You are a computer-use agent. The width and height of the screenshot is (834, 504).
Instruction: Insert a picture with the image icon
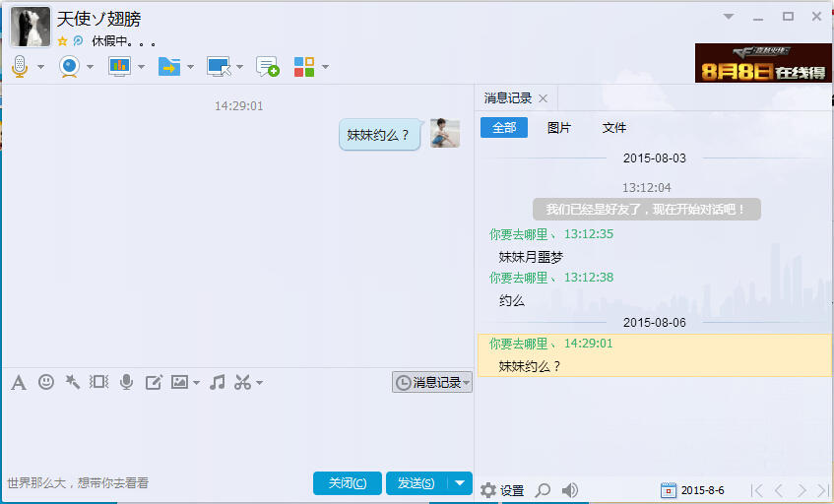point(180,382)
